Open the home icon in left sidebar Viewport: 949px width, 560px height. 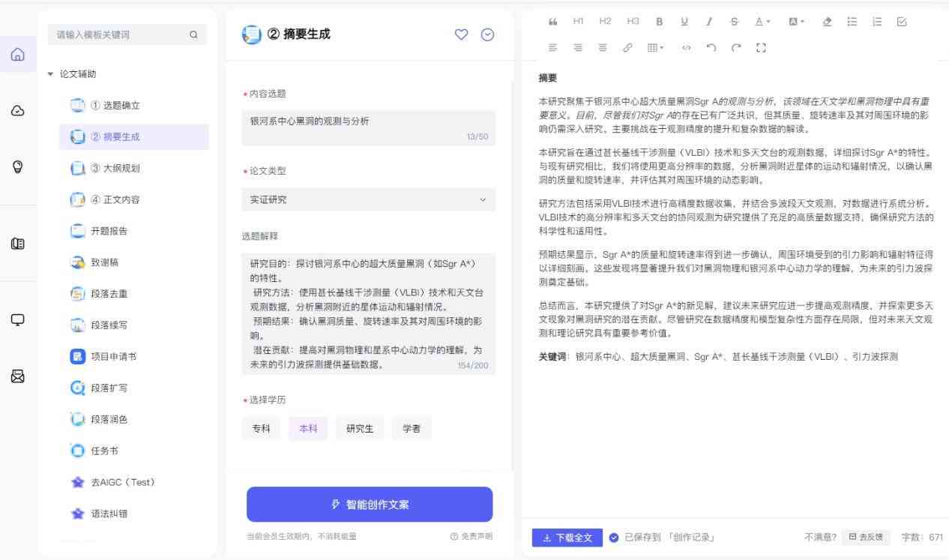[18, 55]
